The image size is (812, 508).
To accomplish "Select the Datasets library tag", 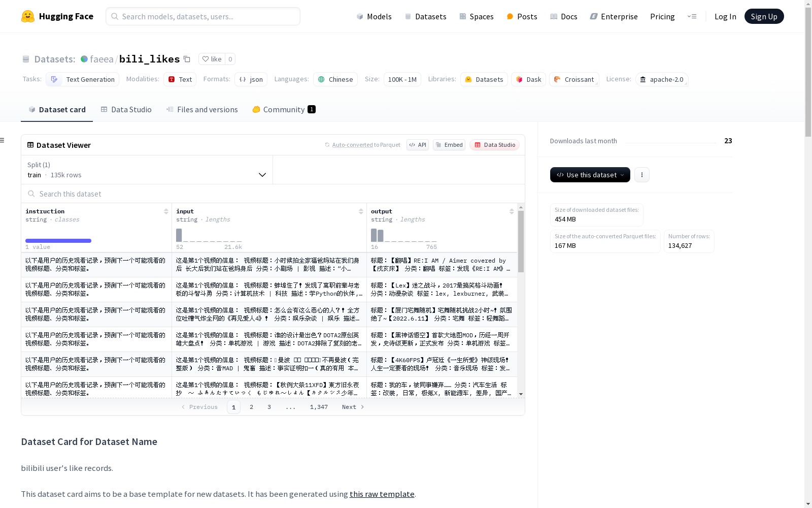I will tap(484, 79).
